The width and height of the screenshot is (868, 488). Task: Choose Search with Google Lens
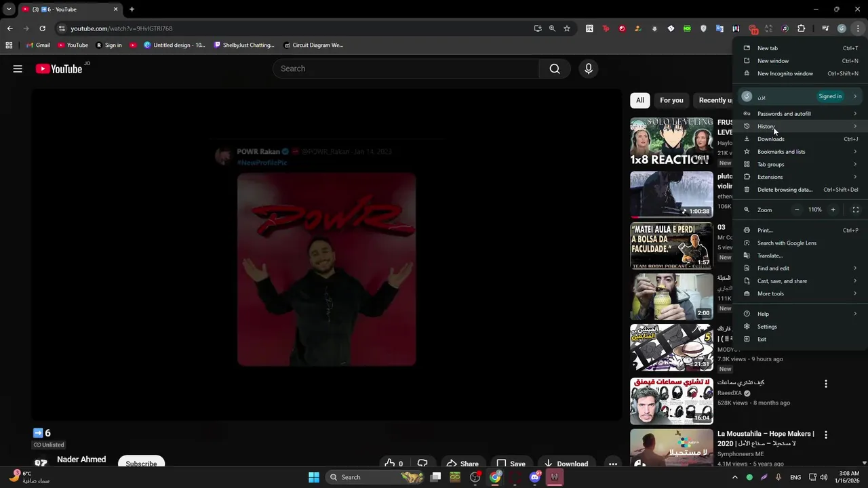pos(800,243)
